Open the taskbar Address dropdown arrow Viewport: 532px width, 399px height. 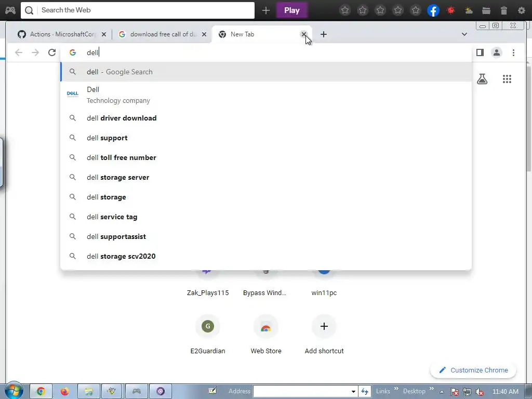click(x=353, y=391)
